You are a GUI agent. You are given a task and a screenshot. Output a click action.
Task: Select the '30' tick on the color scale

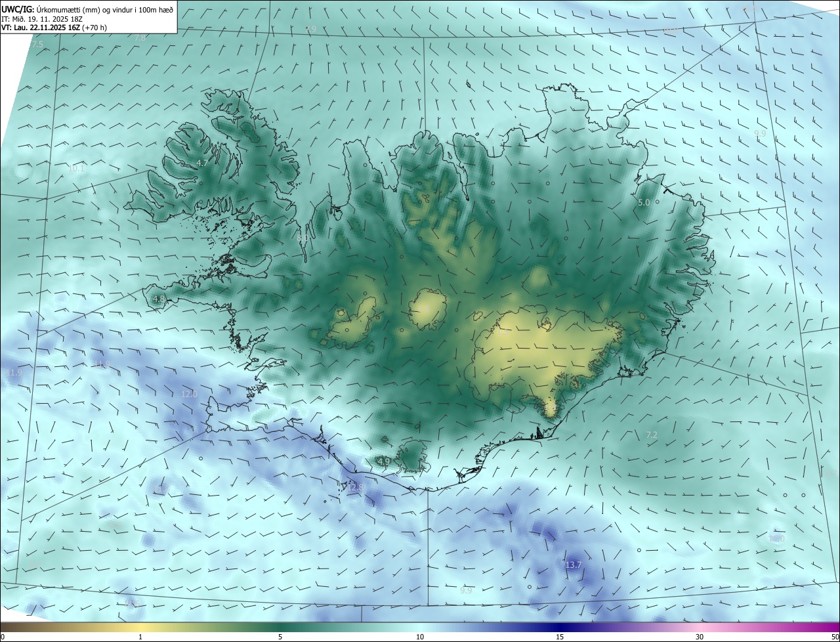click(x=700, y=637)
